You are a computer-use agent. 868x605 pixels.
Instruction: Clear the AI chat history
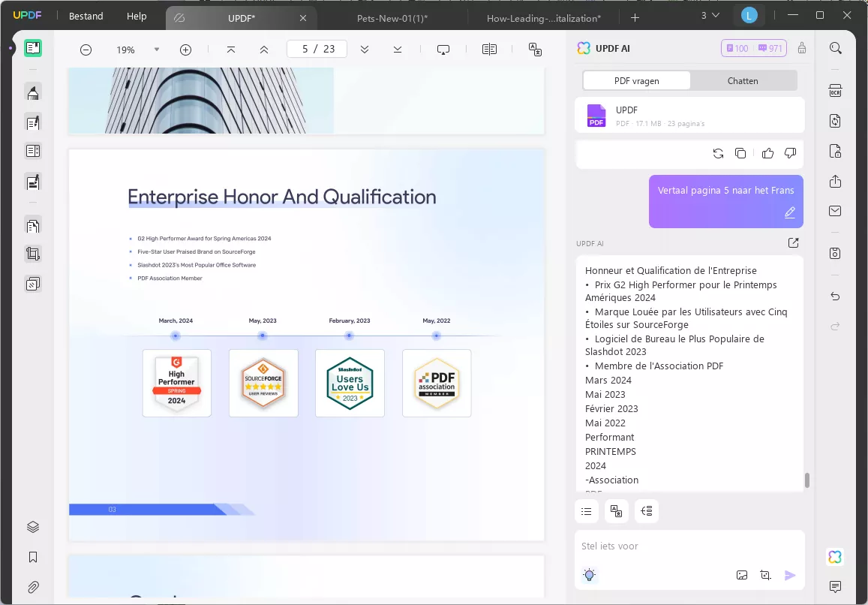click(801, 48)
